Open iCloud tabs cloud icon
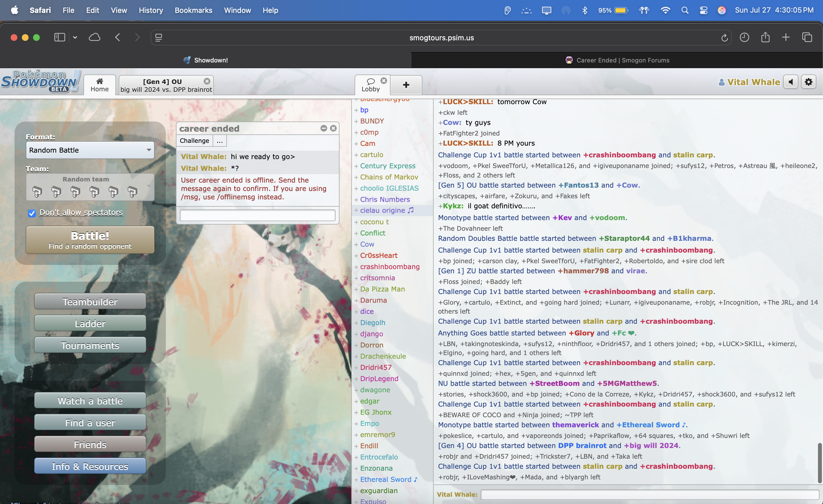This screenshot has height=504, width=823. 94,38
